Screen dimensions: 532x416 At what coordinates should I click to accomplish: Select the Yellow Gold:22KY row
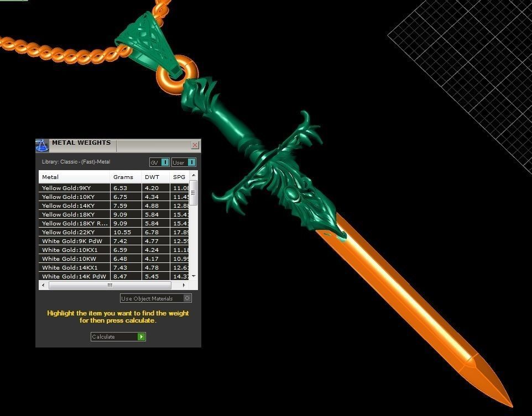coord(114,232)
